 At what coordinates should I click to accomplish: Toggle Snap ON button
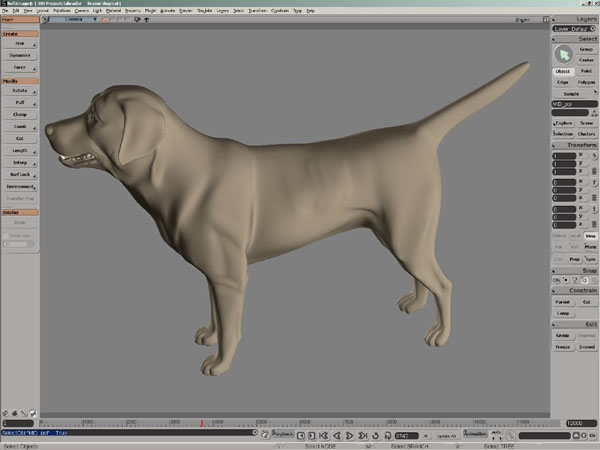[557, 279]
